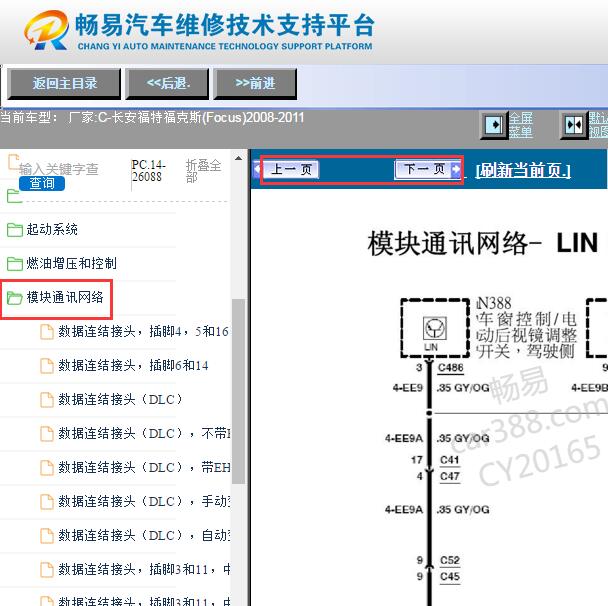The image size is (608, 606).
Task: Open 数据连结接头（DLC），手动 document
Action: 144,501
